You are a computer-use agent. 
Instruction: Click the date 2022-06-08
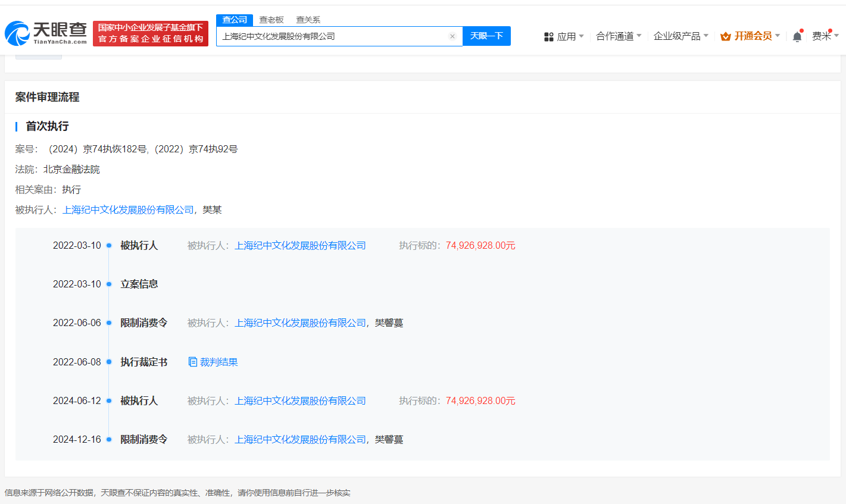click(77, 362)
